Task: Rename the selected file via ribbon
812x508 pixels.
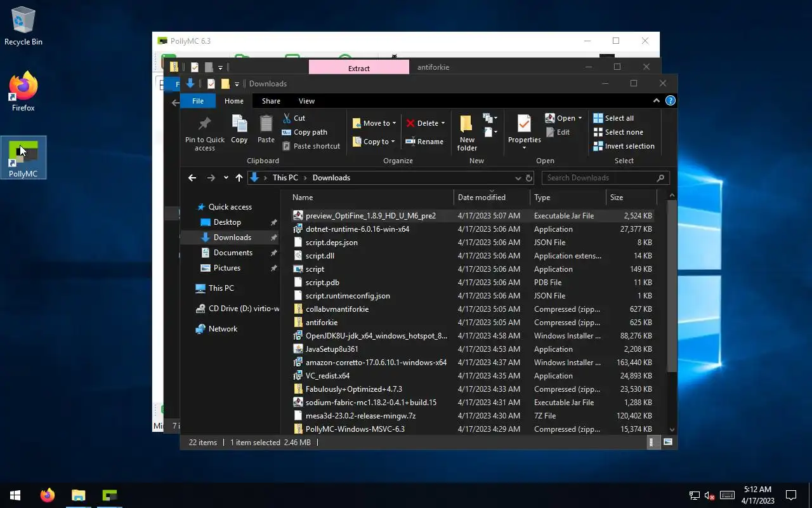Action: coord(424,142)
